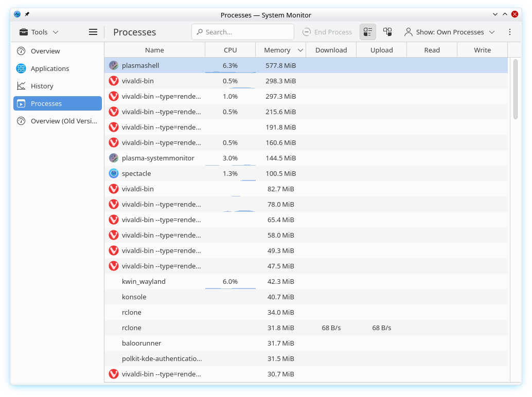Click the pin window icon in titlebar
Image resolution: width=532 pixels, height=397 pixels.
tap(27, 14)
